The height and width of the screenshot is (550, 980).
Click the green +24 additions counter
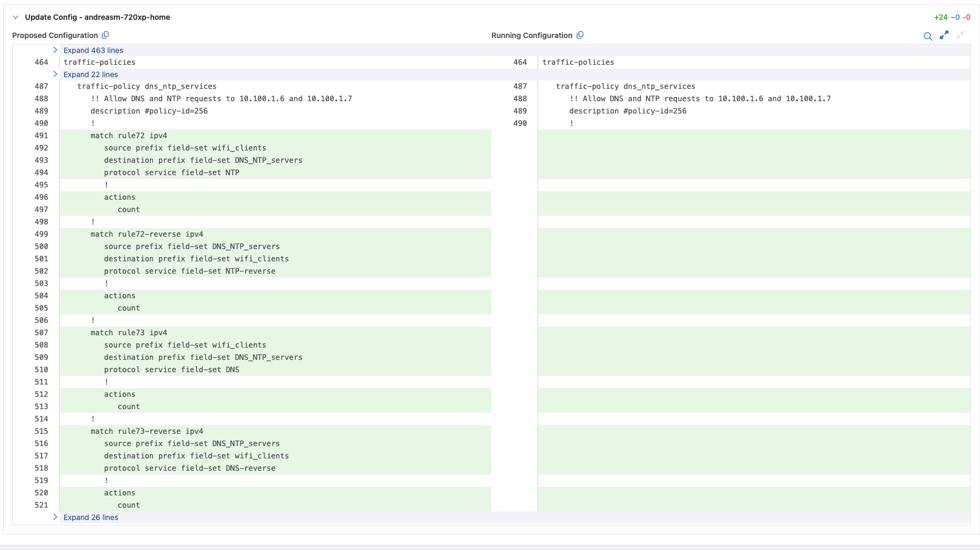tap(940, 17)
